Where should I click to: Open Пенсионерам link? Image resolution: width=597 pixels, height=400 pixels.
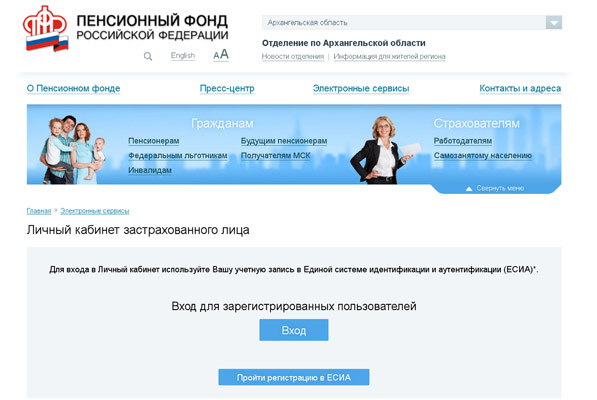(x=154, y=141)
